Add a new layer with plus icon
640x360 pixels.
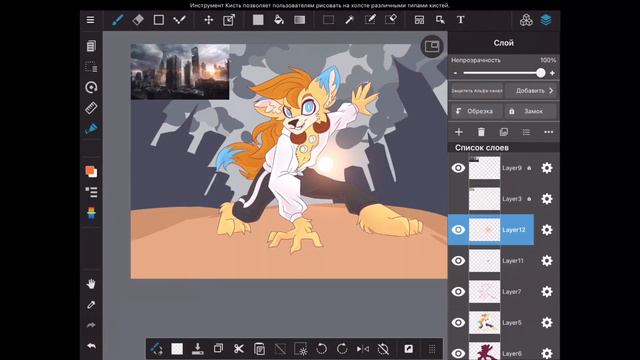(x=459, y=132)
